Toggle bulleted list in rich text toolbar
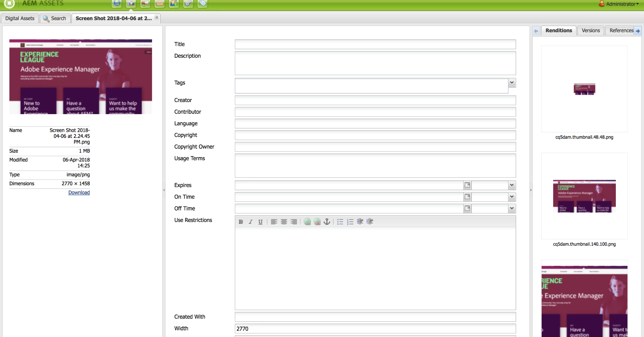The height and width of the screenshot is (337, 644). point(340,222)
